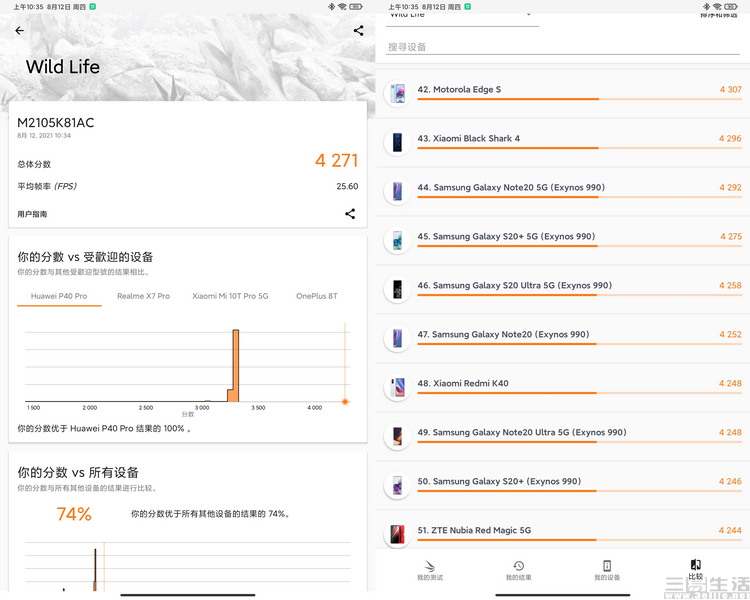Image resolution: width=750 pixels, height=600 pixels.
Task: Open 44. Samsung Galaxy Note20 5G entry
Action: coord(562,191)
